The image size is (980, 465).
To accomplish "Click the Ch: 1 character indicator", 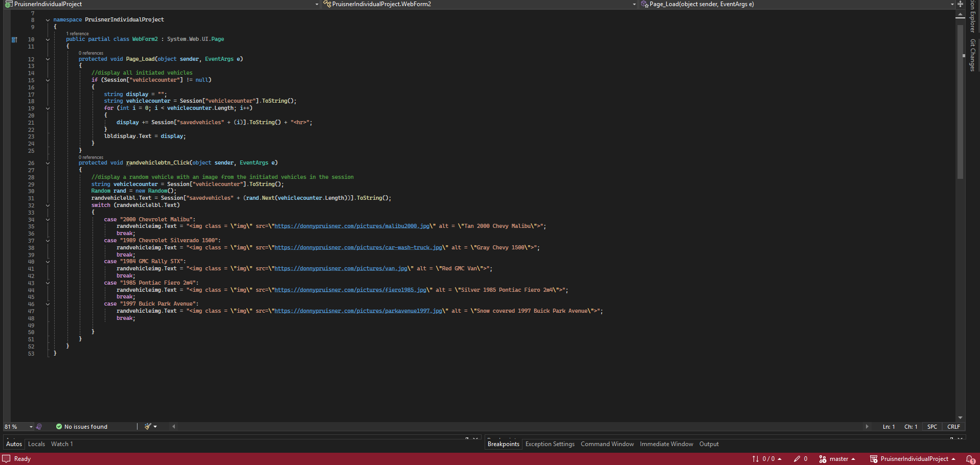I will 910,427.
